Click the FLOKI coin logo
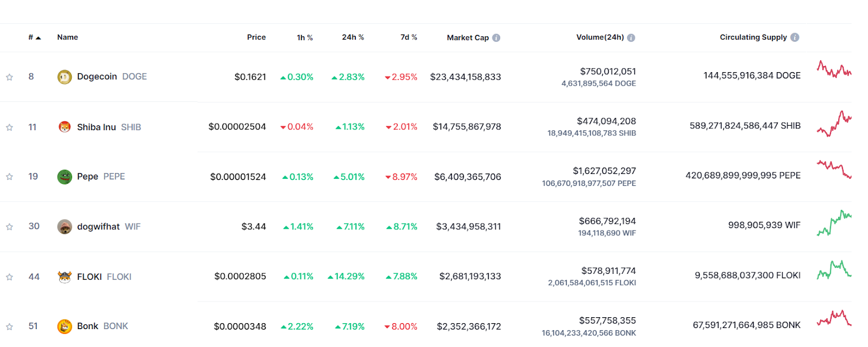This screenshot has width=868, height=347. click(65, 277)
